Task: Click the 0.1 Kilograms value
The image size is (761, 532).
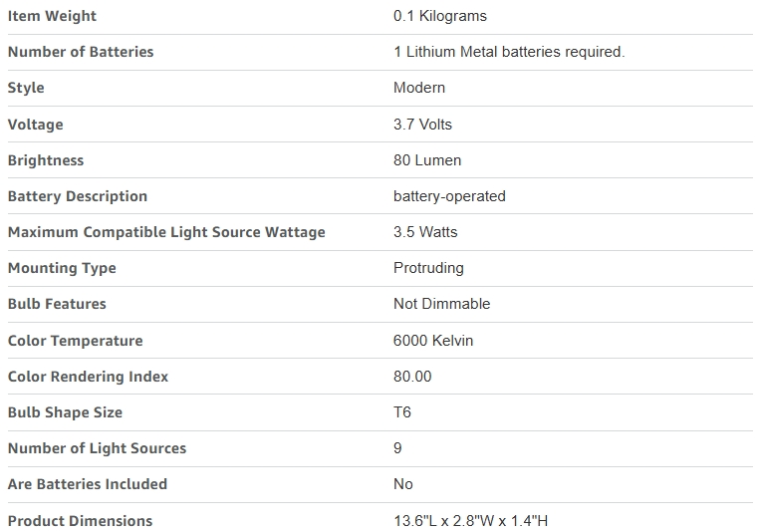Action: point(440,16)
